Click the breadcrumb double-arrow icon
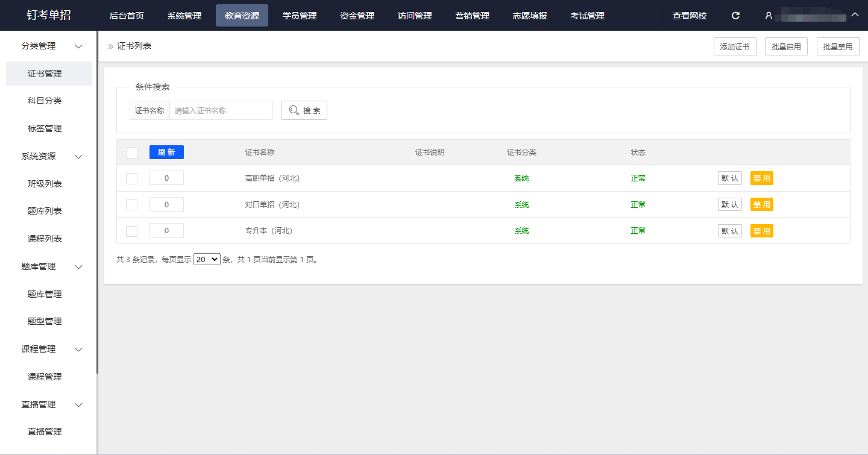The width and height of the screenshot is (868, 455). (x=110, y=46)
